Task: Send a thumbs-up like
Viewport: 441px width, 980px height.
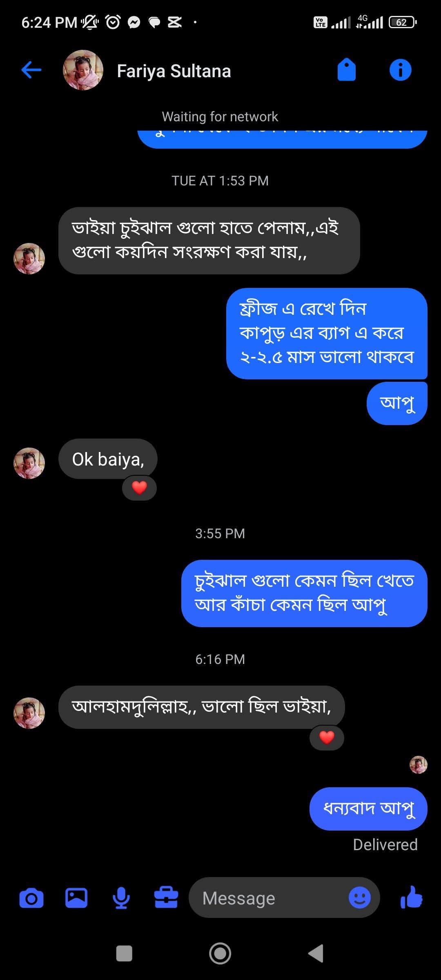Action: [x=412, y=898]
